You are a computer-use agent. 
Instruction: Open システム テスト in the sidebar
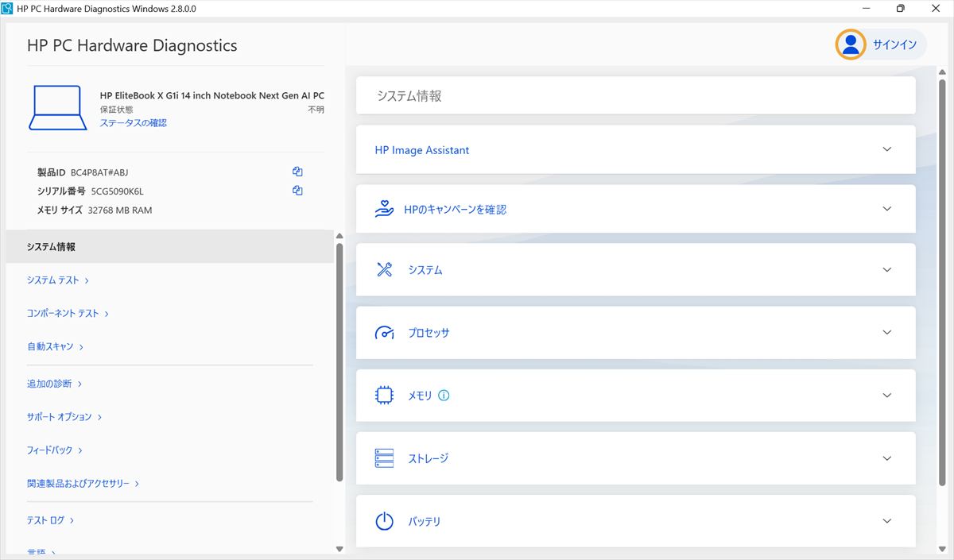(x=57, y=280)
